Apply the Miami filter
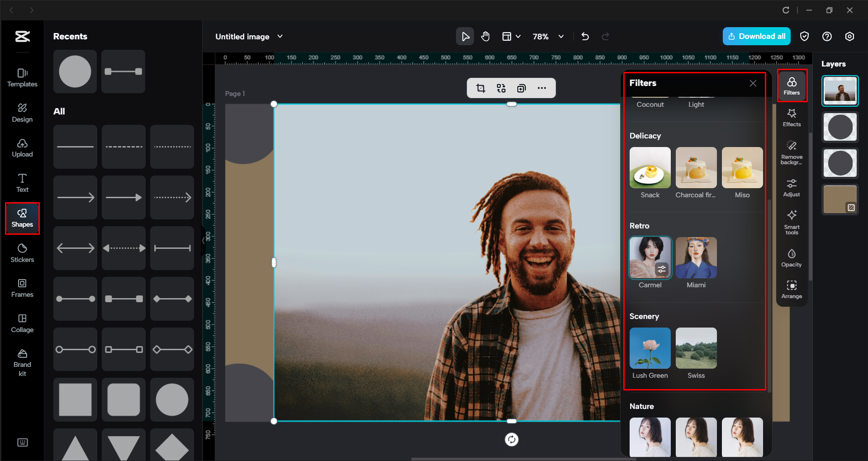The image size is (868, 461). coord(696,257)
